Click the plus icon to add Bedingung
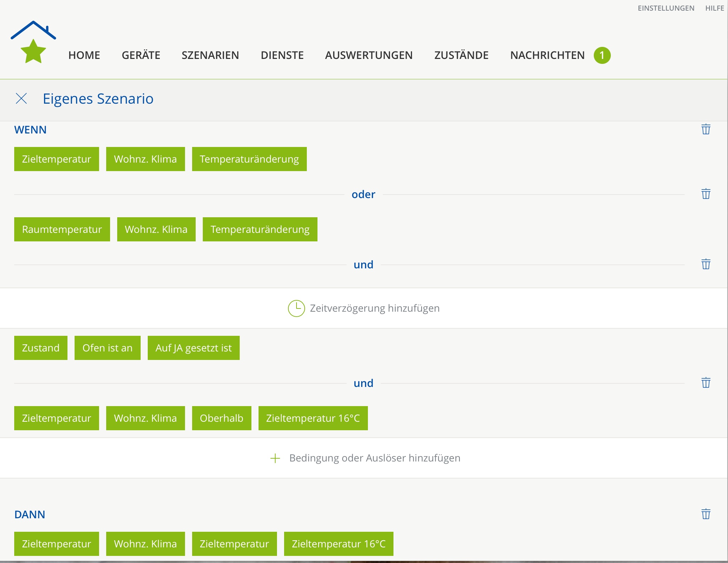This screenshot has height=563, width=728. coord(275,458)
